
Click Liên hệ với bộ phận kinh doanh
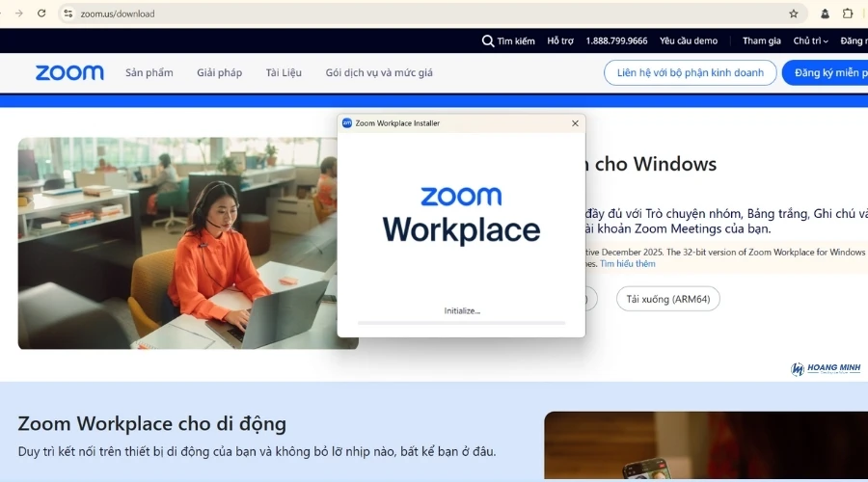click(x=691, y=72)
